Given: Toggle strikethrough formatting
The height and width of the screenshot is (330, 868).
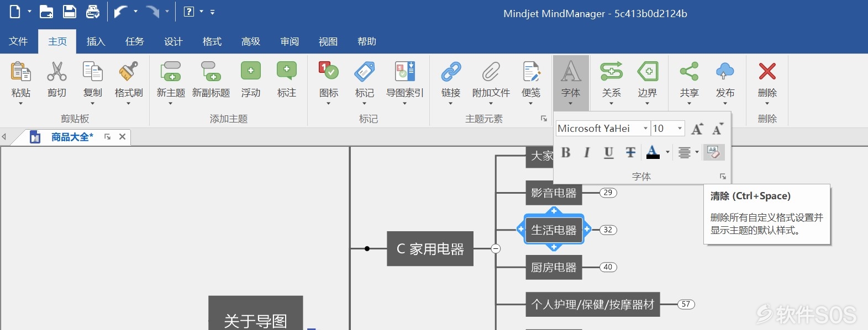Looking at the screenshot, I should pyautogui.click(x=630, y=152).
